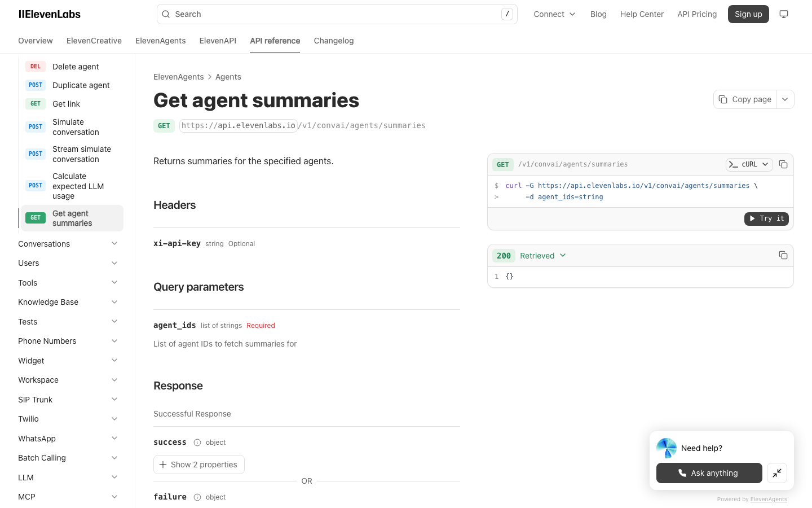
Task: Click the ElevenLabs logo
Action: pos(50,14)
